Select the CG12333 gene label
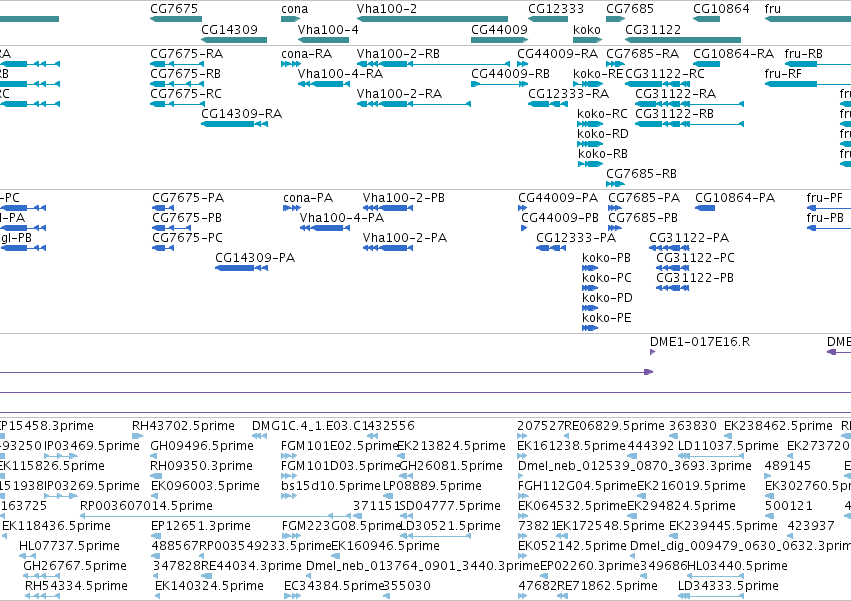 [556, 9]
